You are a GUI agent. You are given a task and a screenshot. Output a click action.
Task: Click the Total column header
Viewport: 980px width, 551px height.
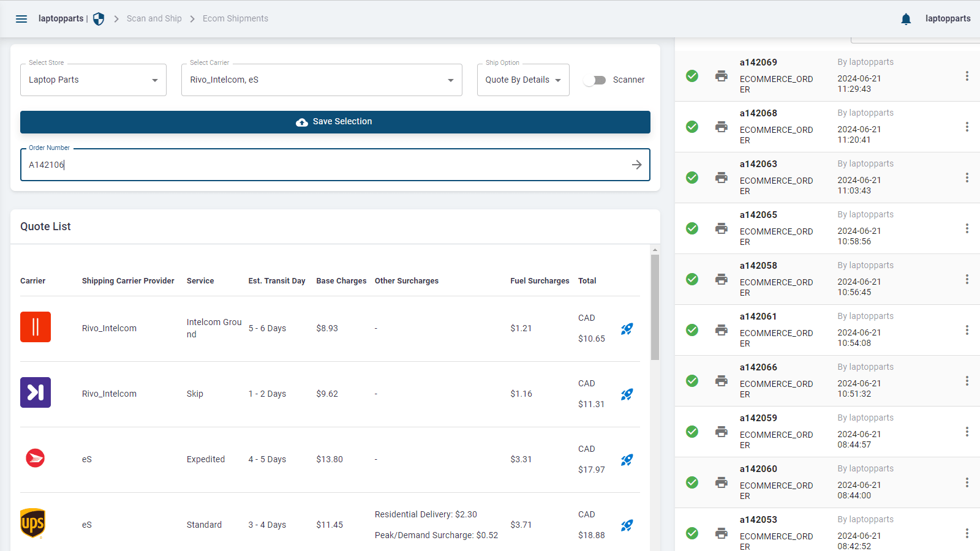point(587,281)
